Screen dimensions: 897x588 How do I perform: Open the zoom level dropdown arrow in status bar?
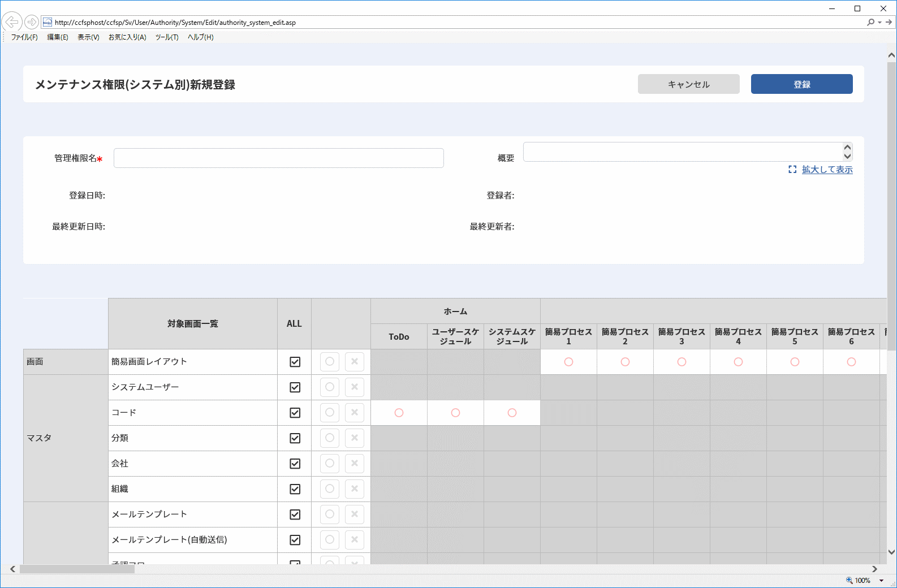[881, 581]
